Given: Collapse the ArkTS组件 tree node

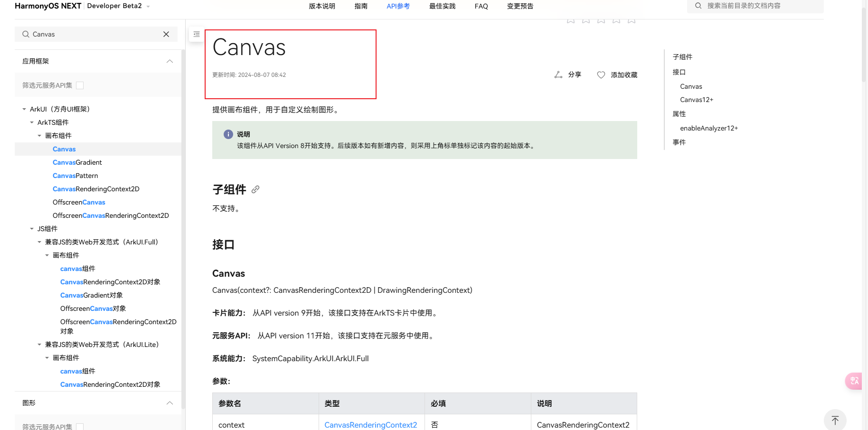Looking at the screenshot, I should (x=32, y=122).
